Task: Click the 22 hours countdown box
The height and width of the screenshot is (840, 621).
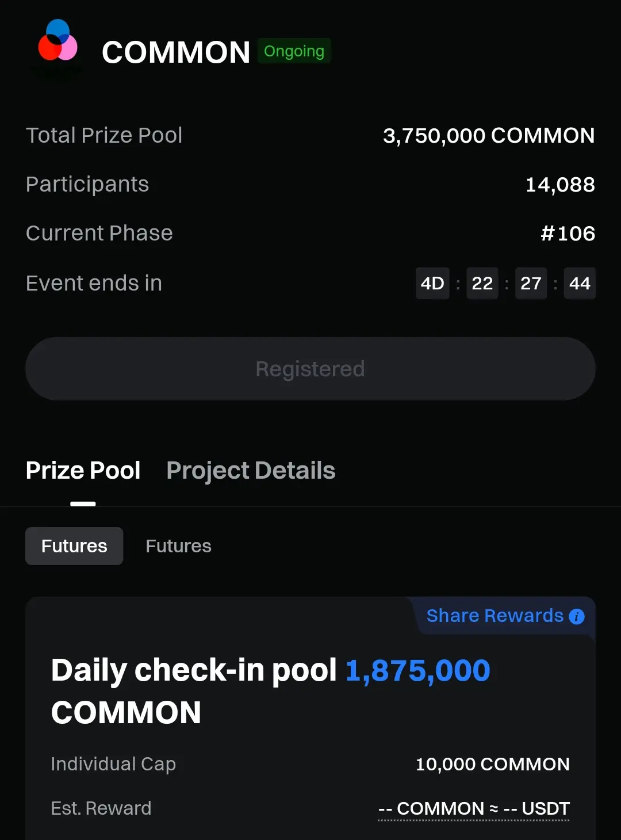Action: coord(482,283)
